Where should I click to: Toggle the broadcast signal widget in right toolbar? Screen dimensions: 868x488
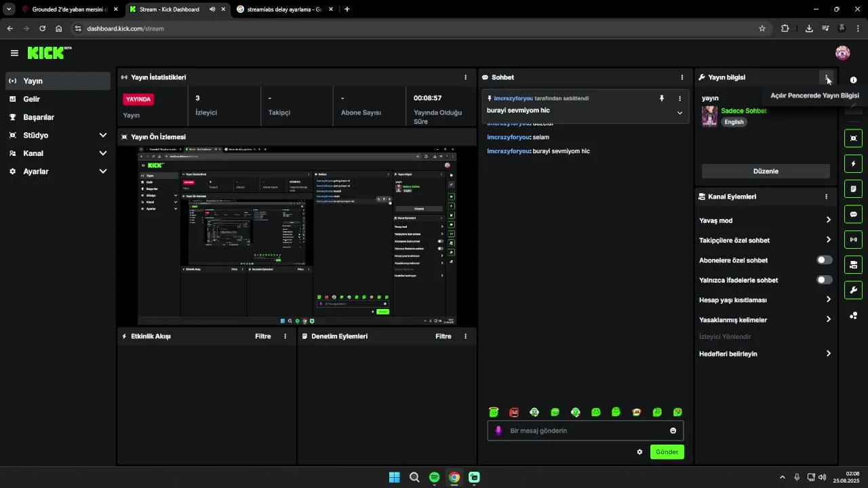tap(853, 239)
